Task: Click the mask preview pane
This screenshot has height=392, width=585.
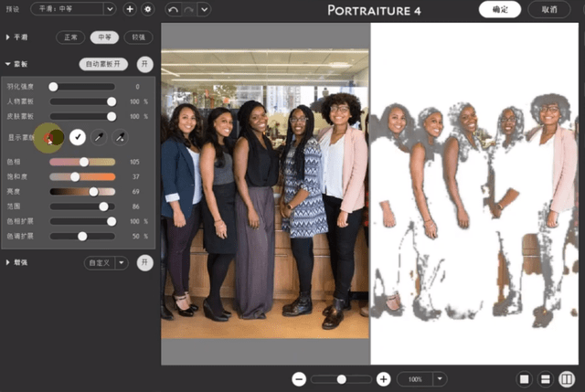Action: [474, 194]
